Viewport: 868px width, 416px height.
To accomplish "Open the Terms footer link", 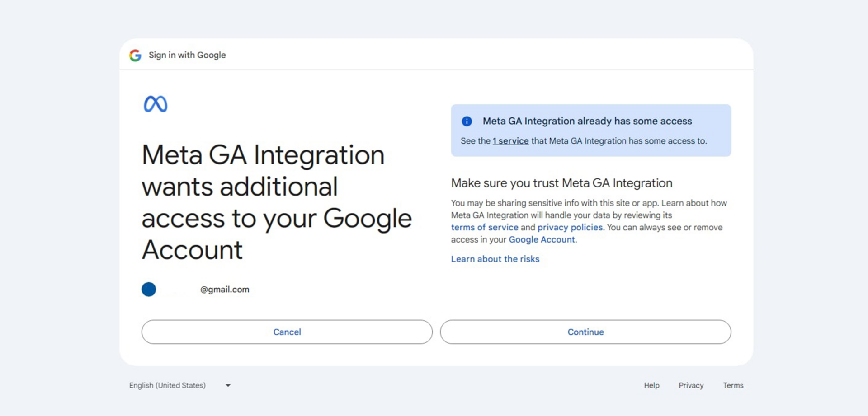I will coord(733,385).
